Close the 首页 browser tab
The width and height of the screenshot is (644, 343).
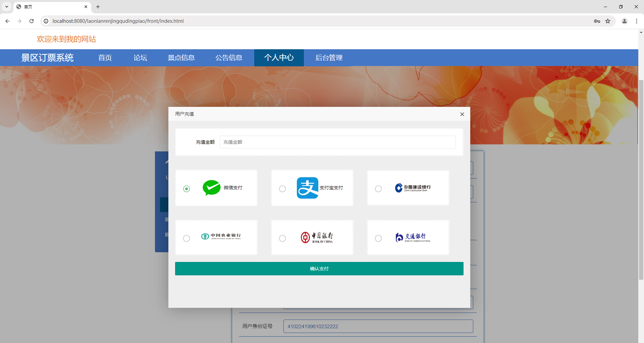point(86,7)
